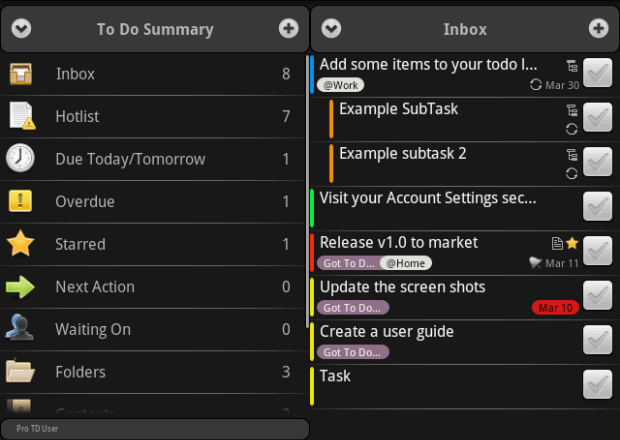Click the Overdue exclamation icon
Screen dimensions: 620x440
[x=20, y=201]
